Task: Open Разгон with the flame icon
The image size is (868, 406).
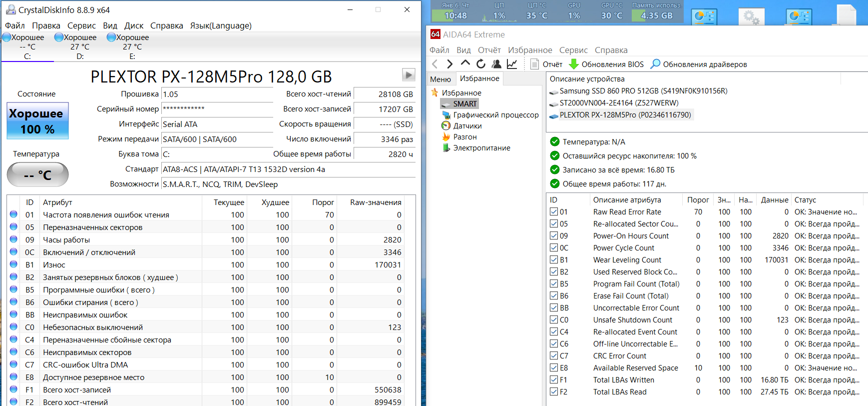Action: click(x=459, y=137)
